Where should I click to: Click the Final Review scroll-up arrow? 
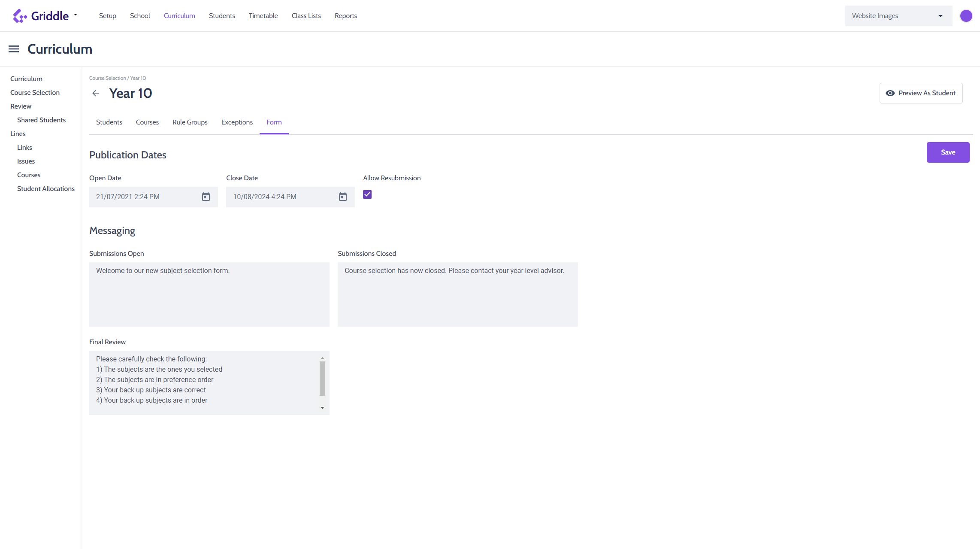point(322,358)
